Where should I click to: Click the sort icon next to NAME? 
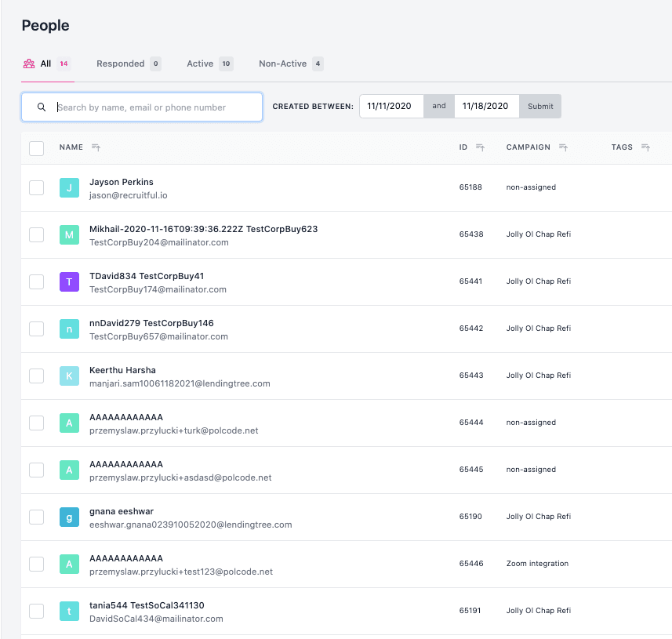coord(96,147)
